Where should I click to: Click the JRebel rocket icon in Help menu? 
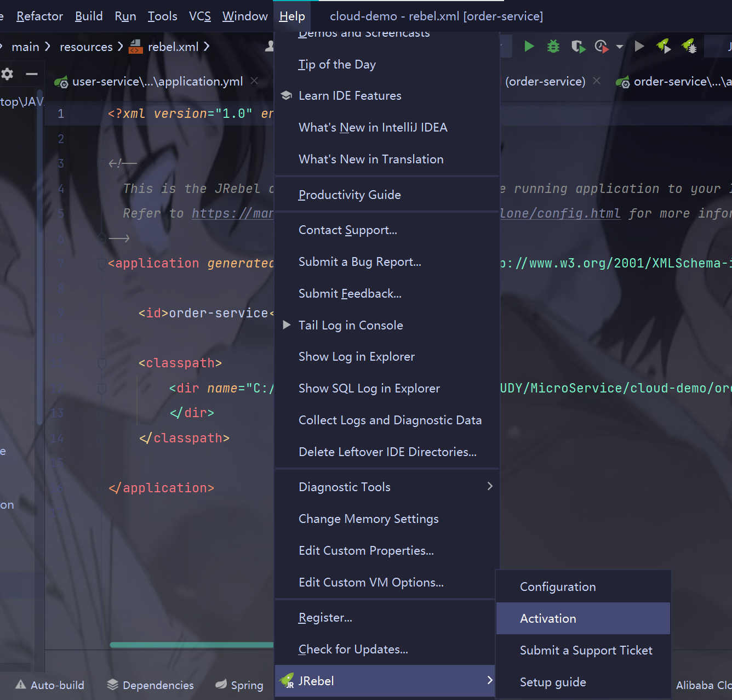pyautogui.click(x=287, y=681)
